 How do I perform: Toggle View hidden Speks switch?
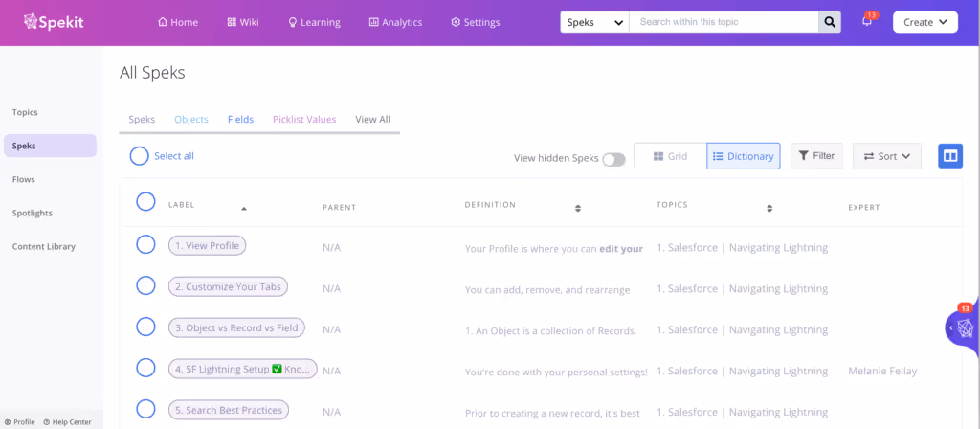click(613, 160)
